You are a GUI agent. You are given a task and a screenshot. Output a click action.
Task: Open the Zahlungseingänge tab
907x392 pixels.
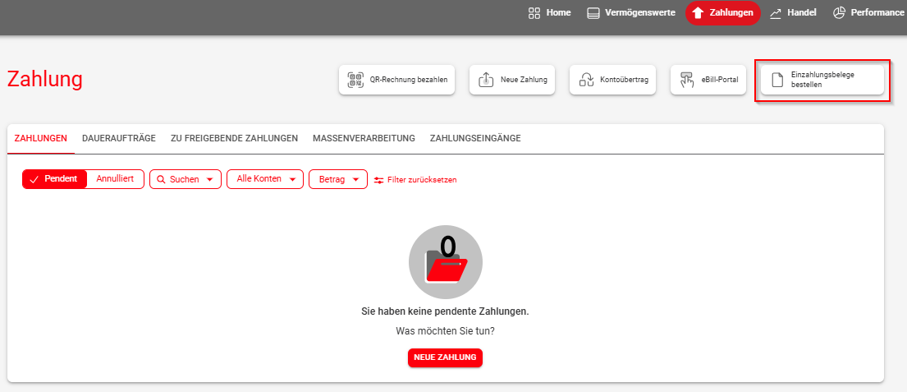pyautogui.click(x=475, y=138)
